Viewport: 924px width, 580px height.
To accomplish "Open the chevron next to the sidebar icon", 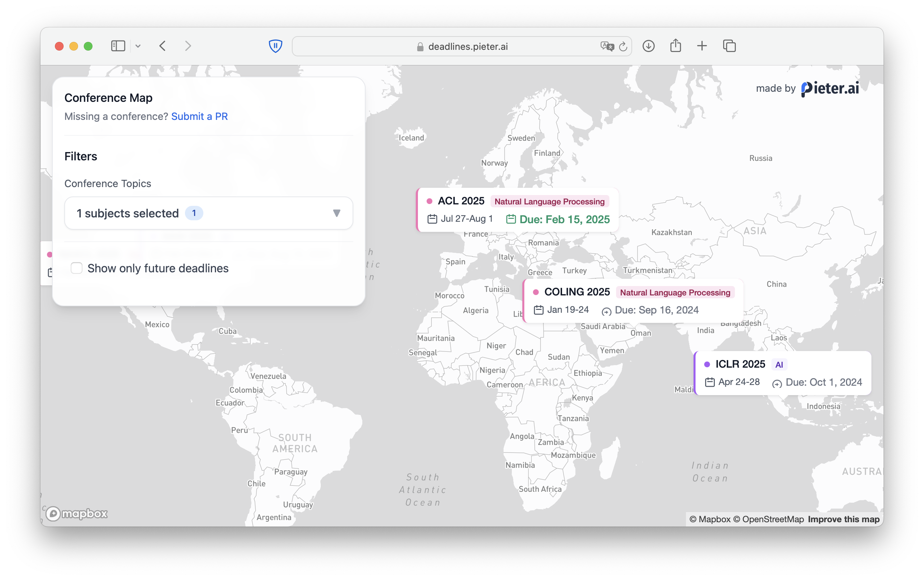I will pos(139,46).
